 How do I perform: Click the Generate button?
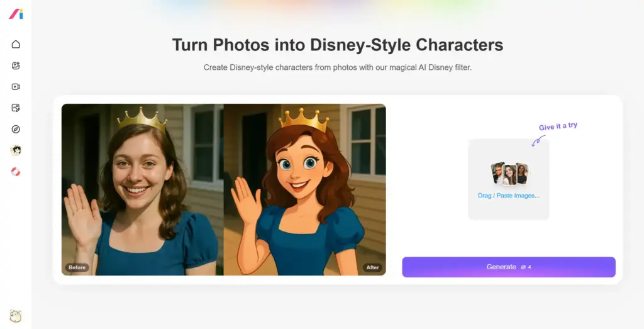508,267
